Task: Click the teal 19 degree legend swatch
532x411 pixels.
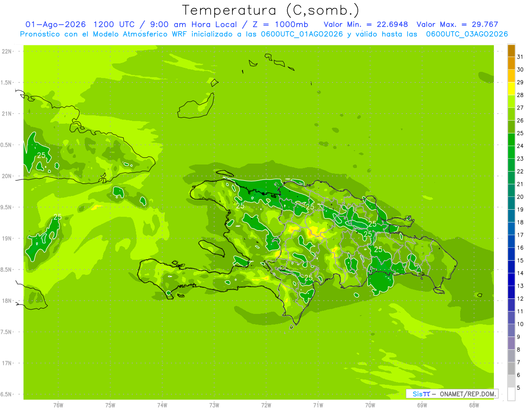Action: tap(511, 203)
